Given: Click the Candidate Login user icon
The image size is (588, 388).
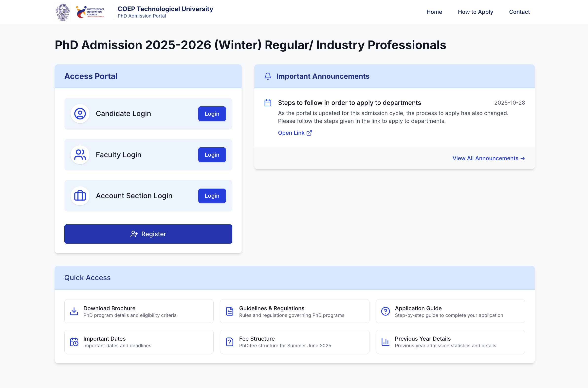Looking at the screenshot, I should tap(80, 114).
